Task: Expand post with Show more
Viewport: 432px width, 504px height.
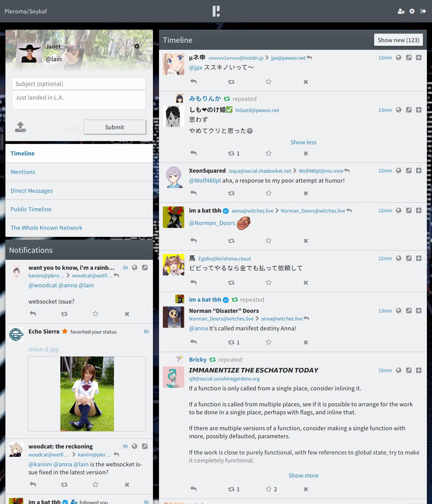Action: [303, 475]
